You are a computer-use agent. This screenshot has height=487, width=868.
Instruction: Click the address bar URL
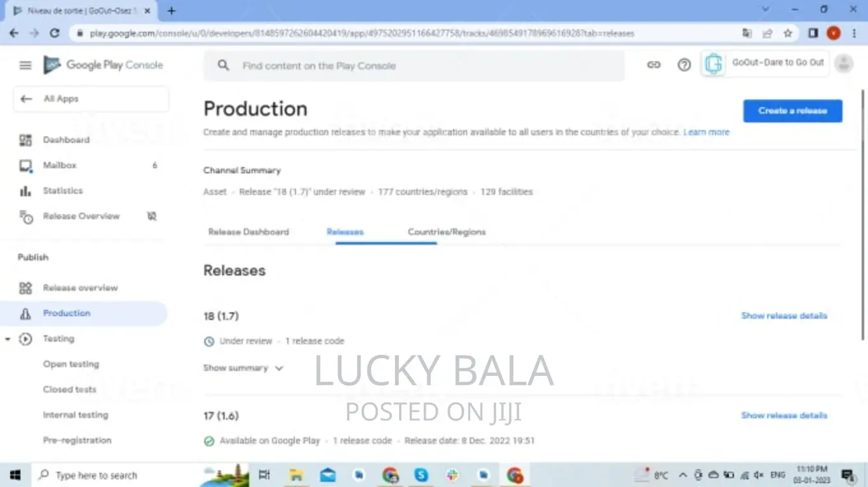(x=362, y=33)
